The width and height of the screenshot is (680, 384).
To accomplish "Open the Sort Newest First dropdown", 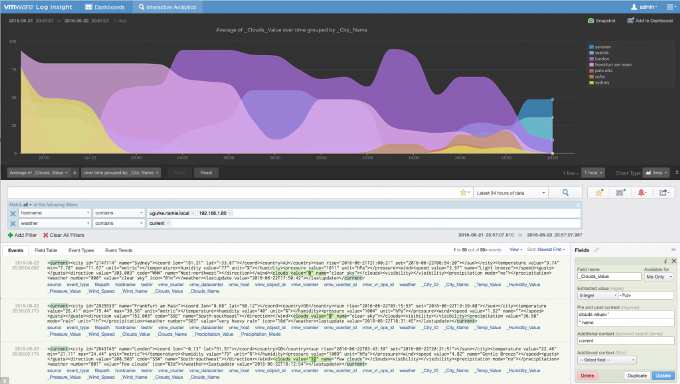I will coord(546,249).
